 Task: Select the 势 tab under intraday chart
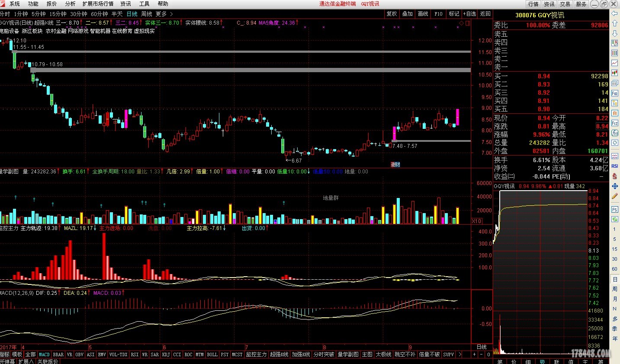coord(542,361)
